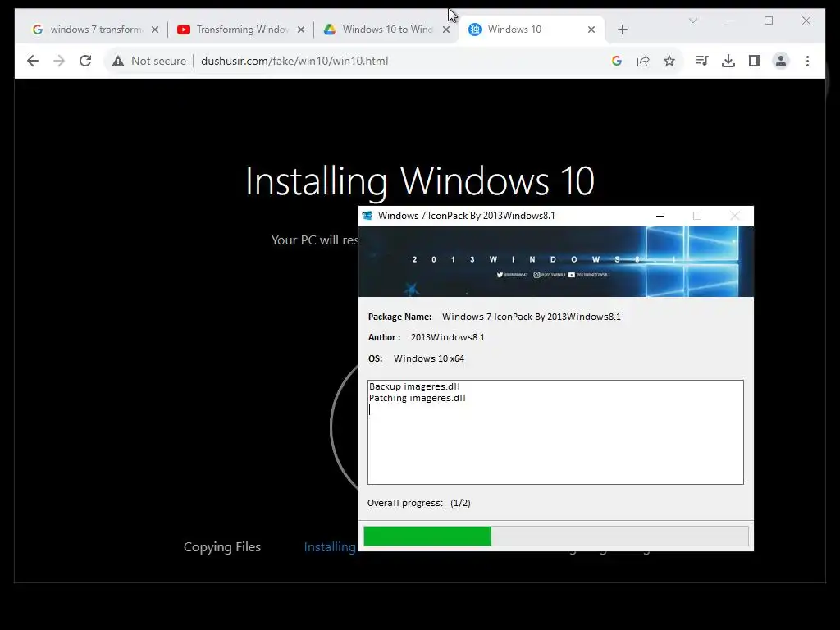Click inside the installer log text box
Screen dimensions: 840x630
tap(555, 432)
